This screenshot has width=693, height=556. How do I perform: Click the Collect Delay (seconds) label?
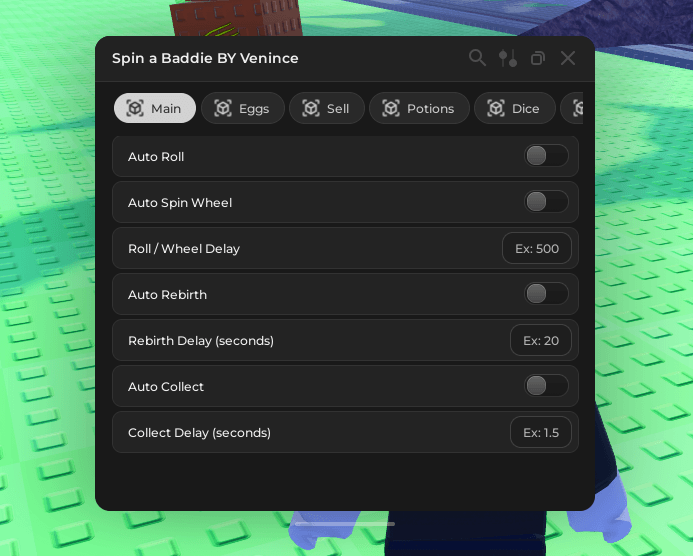tap(199, 433)
